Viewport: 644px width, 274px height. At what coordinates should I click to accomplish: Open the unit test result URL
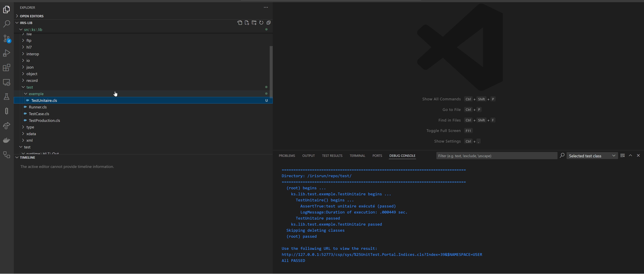click(x=382, y=255)
